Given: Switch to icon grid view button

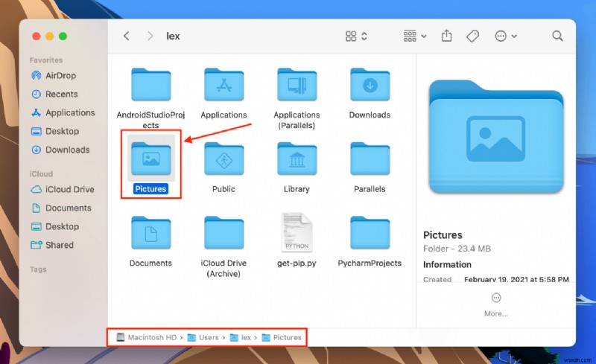Looking at the screenshot, I should click(x=351, y=36).
